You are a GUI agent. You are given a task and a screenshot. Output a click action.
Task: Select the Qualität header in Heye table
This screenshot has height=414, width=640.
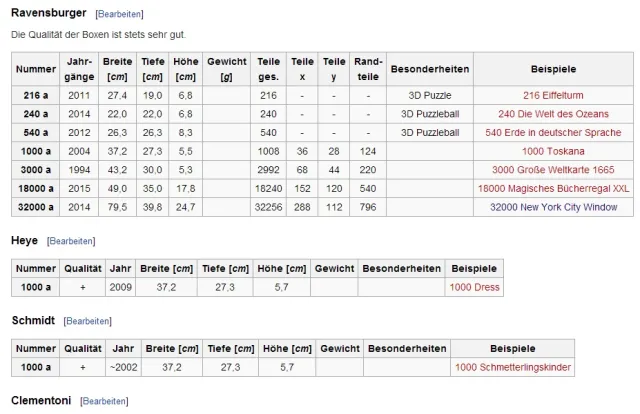click(82, 269)
